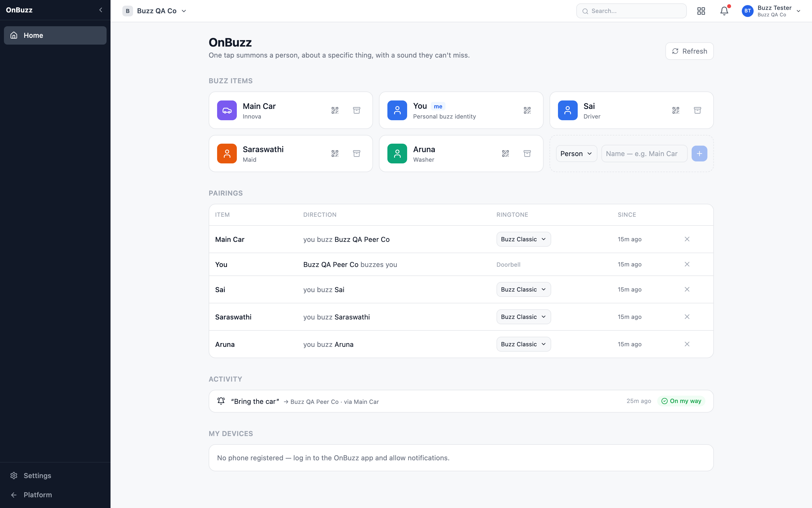Open Settings in the sidebar

point(55,476)
